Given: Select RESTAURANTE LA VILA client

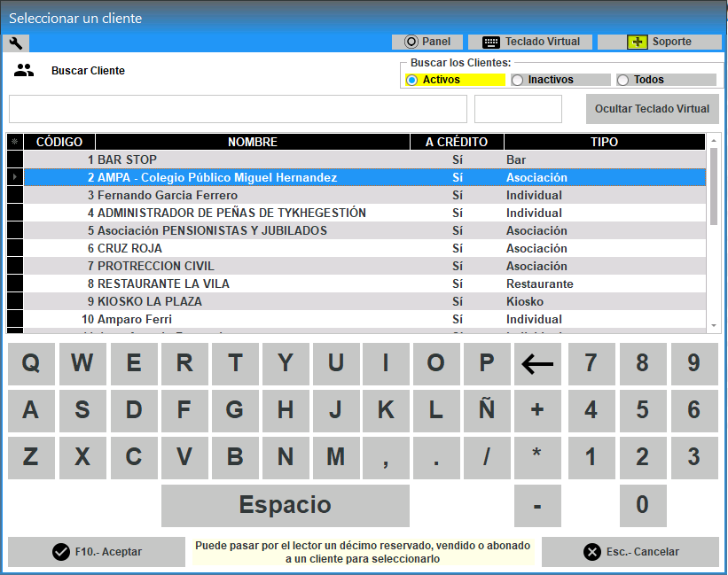Looking at the screenshot, I should click(364, 284).
